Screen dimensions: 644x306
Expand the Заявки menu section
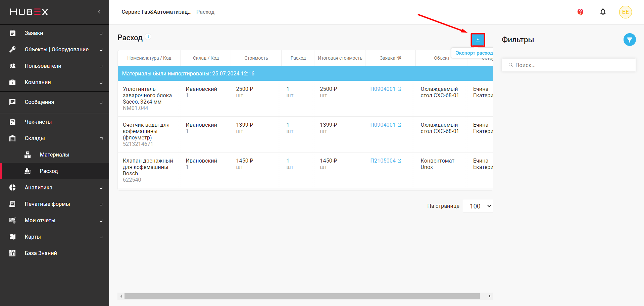click(54, 33)
